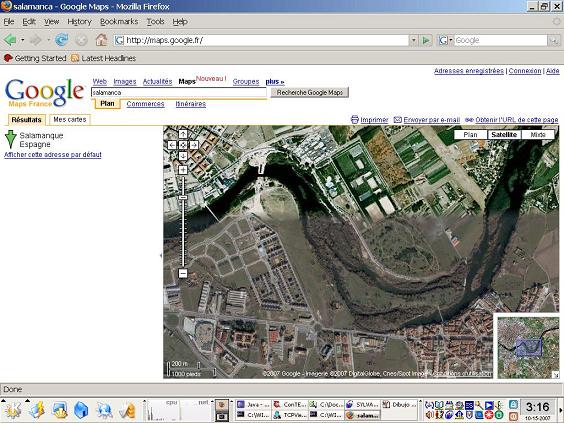Zoom out with the minus button

click(x=183, y=273)
